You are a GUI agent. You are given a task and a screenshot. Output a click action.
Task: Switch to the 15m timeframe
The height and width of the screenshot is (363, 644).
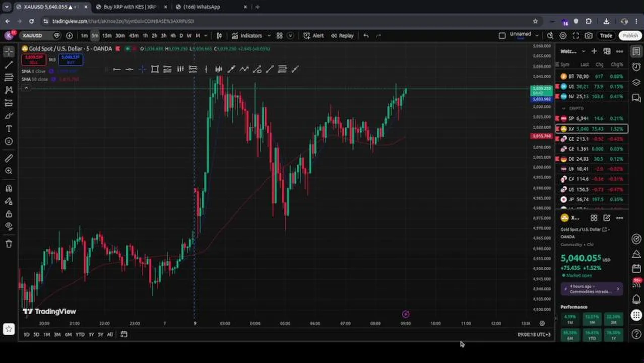click(x=107, y=36)
